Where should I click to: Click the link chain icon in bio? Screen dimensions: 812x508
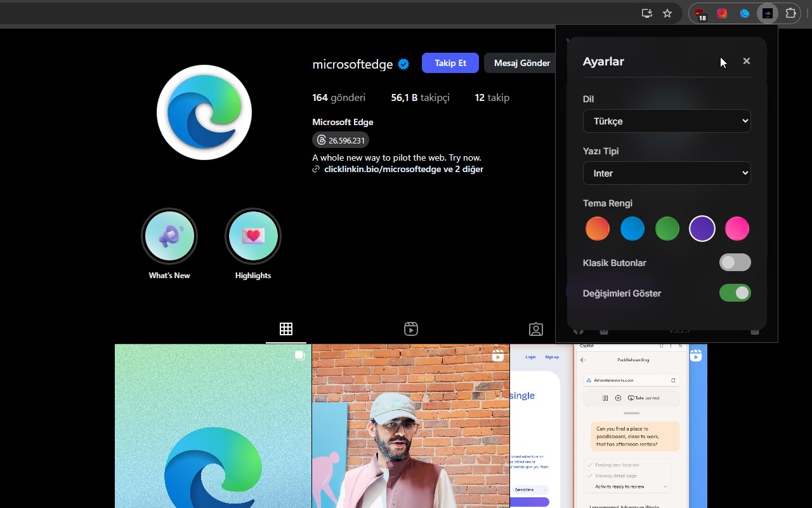(x=316, y=170)
